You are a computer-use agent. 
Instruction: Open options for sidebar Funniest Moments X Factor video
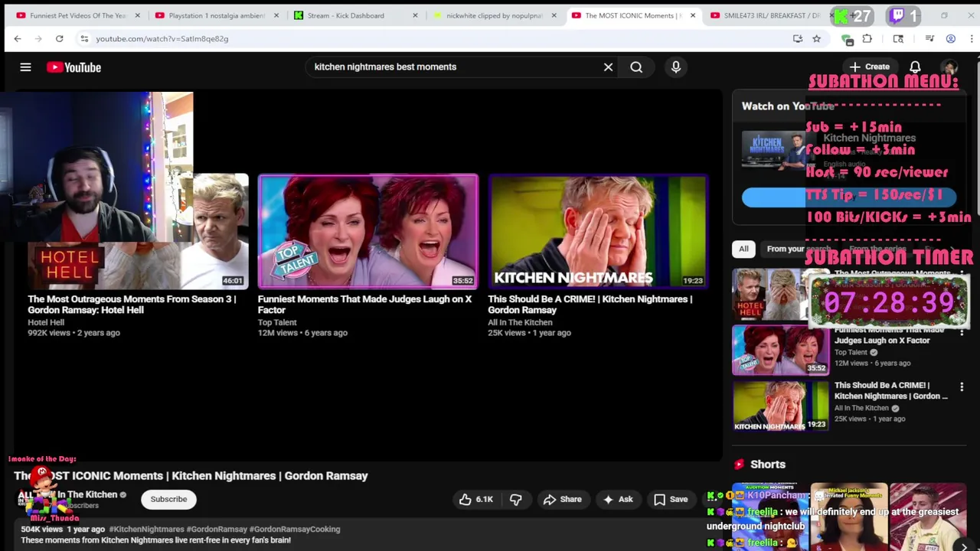pos(962,332)
